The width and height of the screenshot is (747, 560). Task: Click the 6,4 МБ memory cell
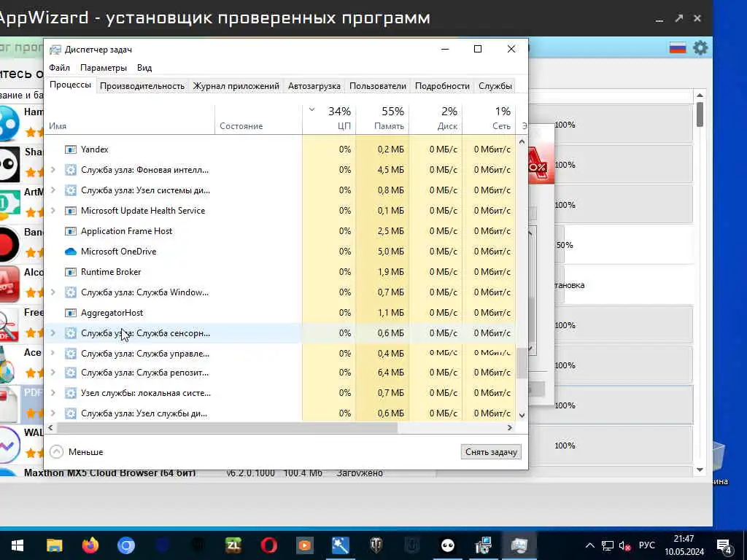382,373
